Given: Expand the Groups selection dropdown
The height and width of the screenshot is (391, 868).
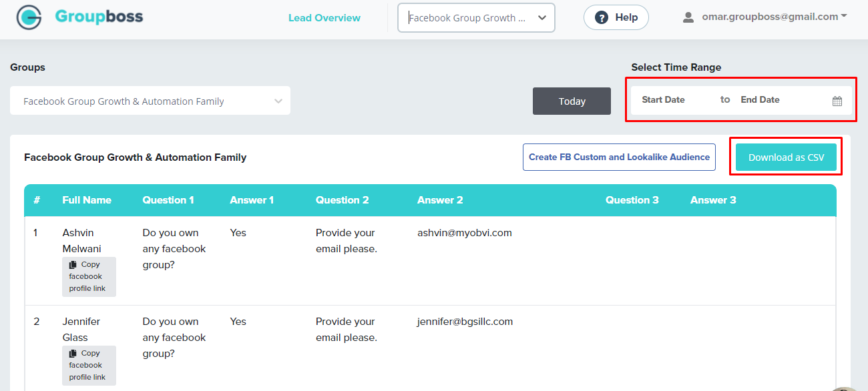Looking at the screenshot, I should (x=150, y=101).
